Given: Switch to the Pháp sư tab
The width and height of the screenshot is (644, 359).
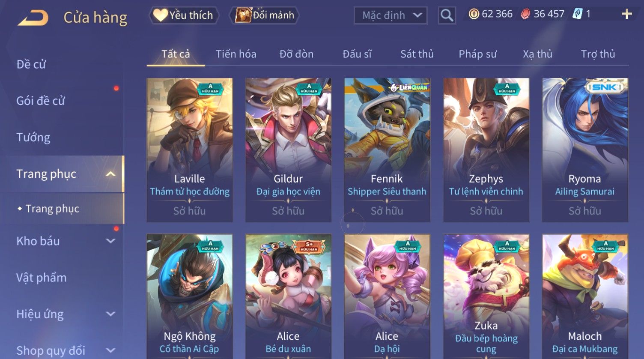Looking at the screenshot, I should (477, 54).
